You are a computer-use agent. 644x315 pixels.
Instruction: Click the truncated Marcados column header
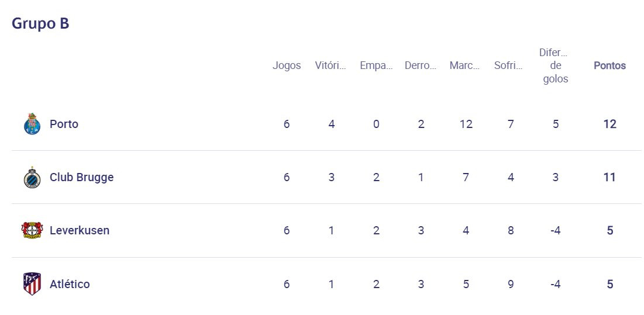(465, 65)
